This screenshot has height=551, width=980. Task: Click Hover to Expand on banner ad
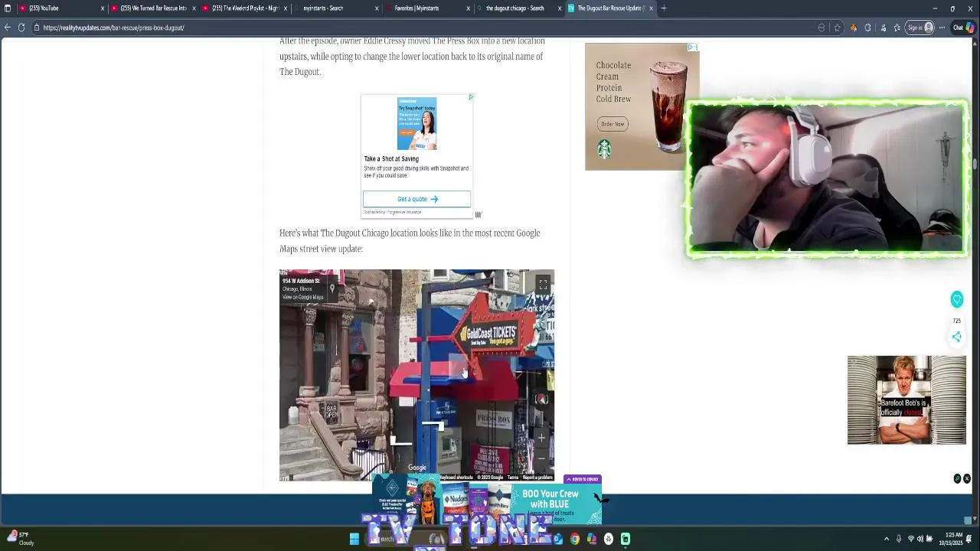583,479
